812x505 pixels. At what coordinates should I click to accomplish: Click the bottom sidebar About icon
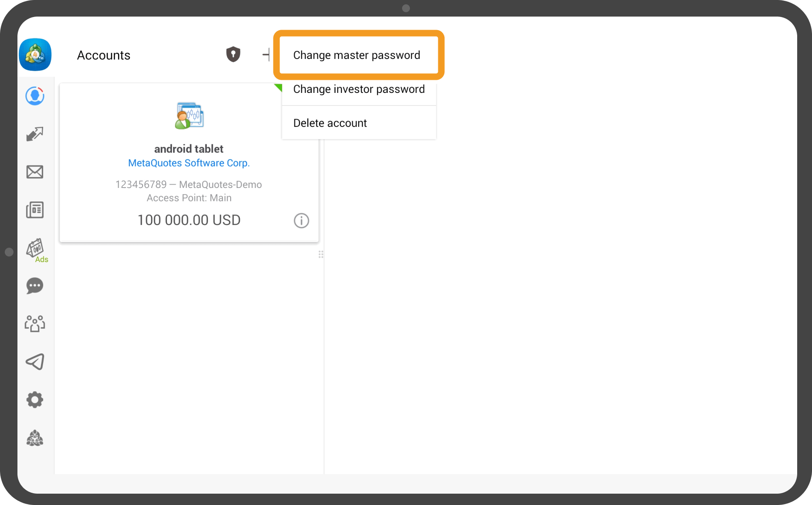[35, 438]
